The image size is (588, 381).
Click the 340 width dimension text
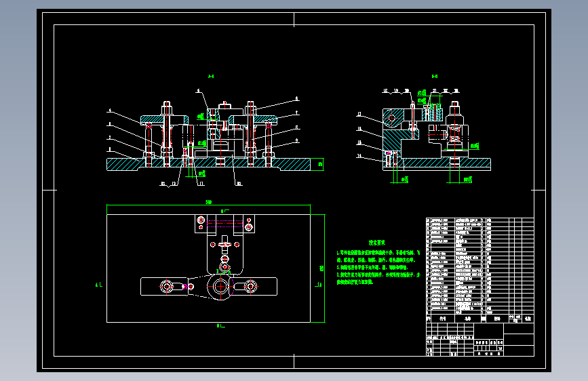point(208,202)
